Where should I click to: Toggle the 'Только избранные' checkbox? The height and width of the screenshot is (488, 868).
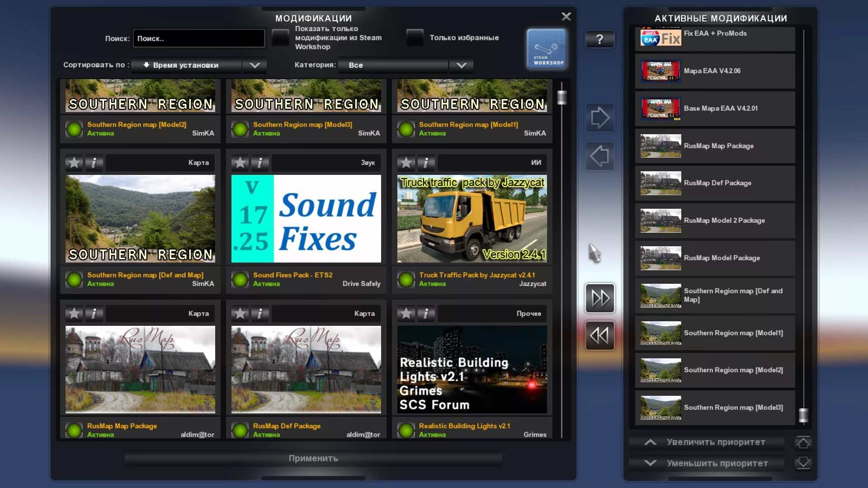point(415,38)
